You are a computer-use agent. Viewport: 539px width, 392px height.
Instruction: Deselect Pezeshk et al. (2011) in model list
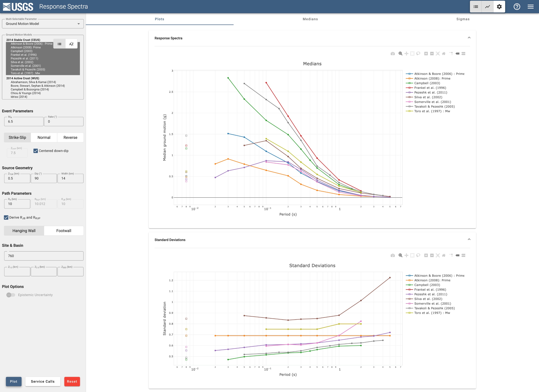[24, 58]
